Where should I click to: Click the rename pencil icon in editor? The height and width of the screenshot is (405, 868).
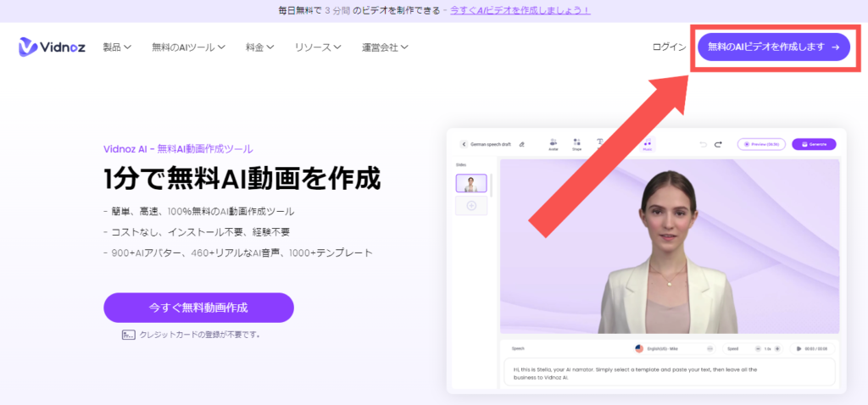pyautogui.click(x=521, y=144)
